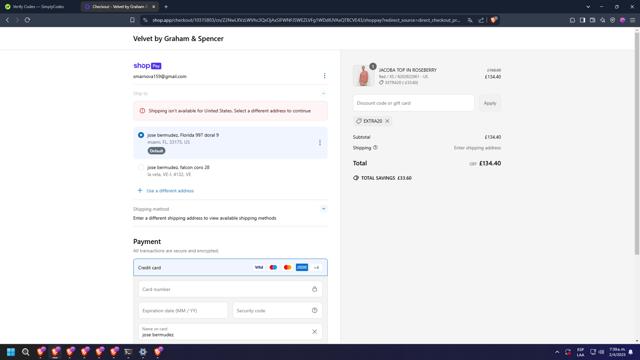
Task: Go back in browser history
Action: pyautogui.click(x=7, y=20)
